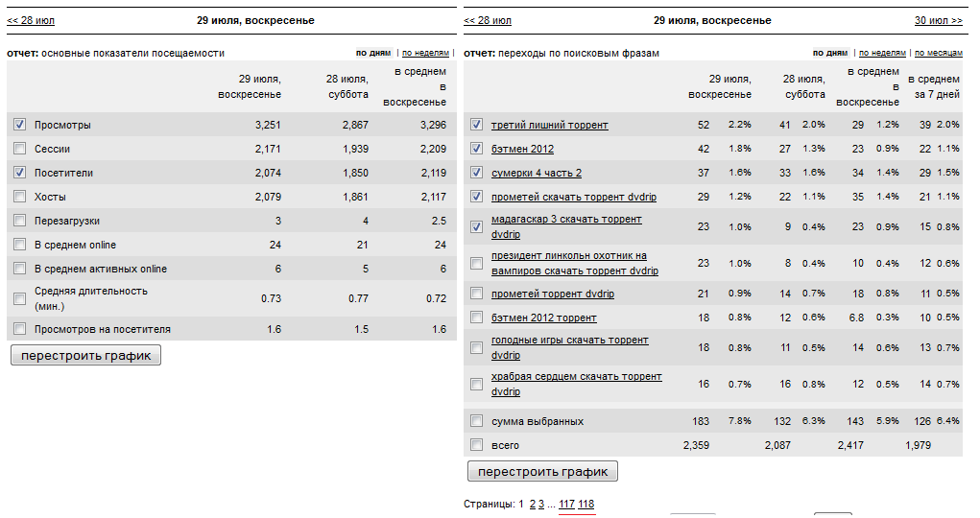Select the бэтмен 2012 торрент checkbox
980x518 pixels.
click(477, 318)
